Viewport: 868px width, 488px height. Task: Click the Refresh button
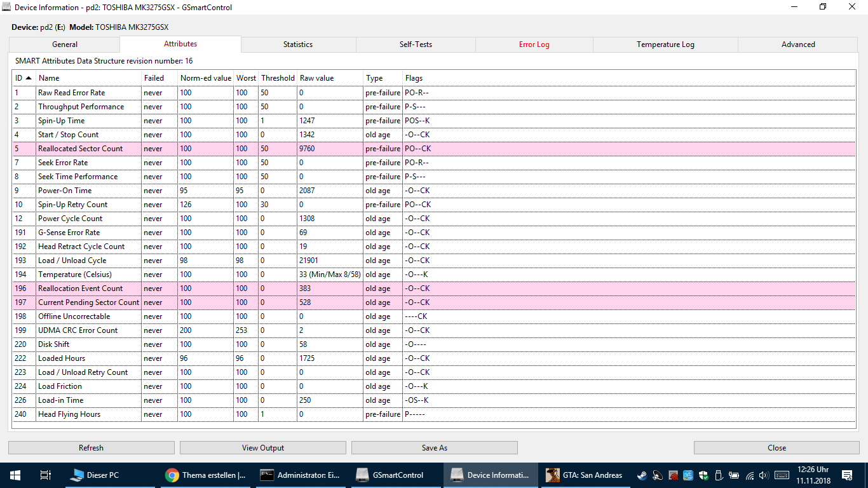pyautogui.click(x=91, y=448)
